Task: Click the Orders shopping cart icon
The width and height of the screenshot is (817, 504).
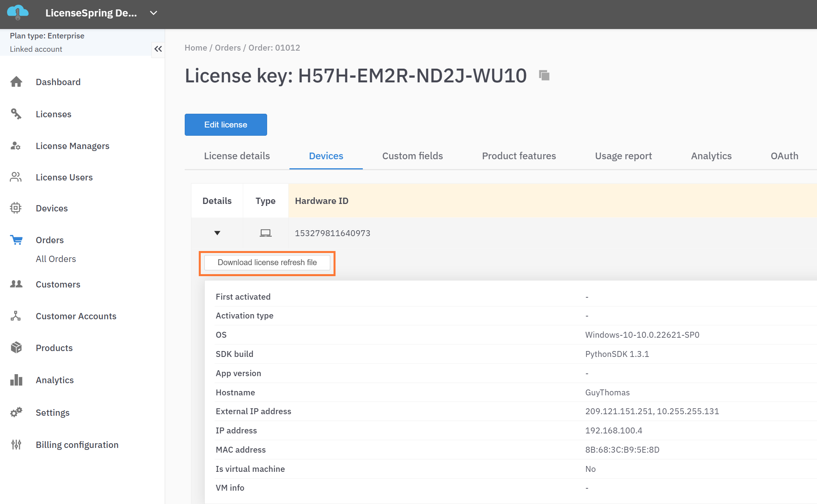Action: (x=16, y=240)
